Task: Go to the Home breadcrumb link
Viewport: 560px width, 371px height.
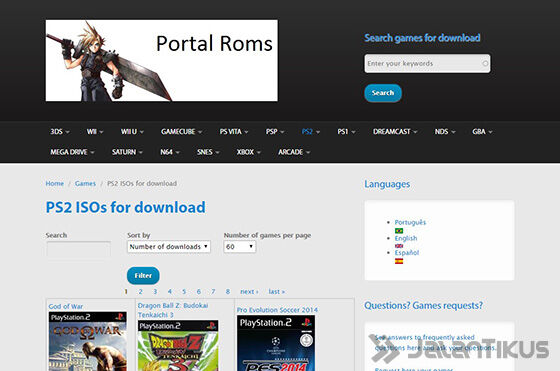Action: (55, 184)
